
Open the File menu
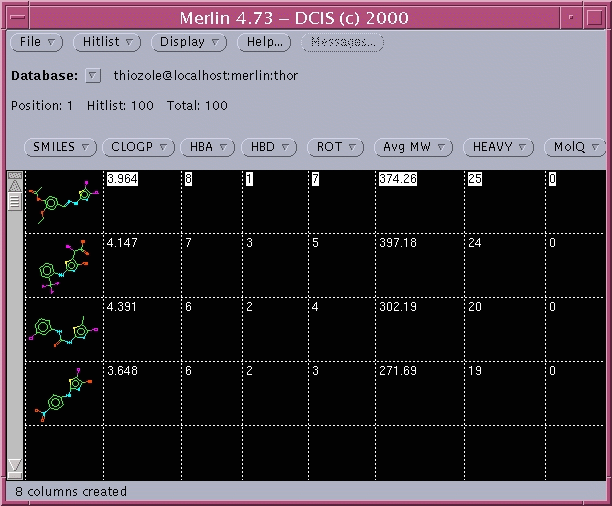tap(36, 42)
